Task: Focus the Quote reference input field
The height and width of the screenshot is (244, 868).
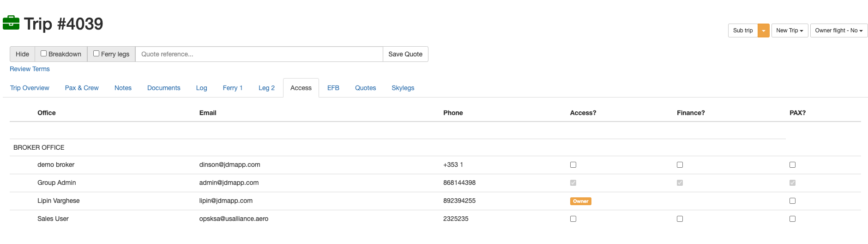Action: pyautogui.click(x=259, y=54)
